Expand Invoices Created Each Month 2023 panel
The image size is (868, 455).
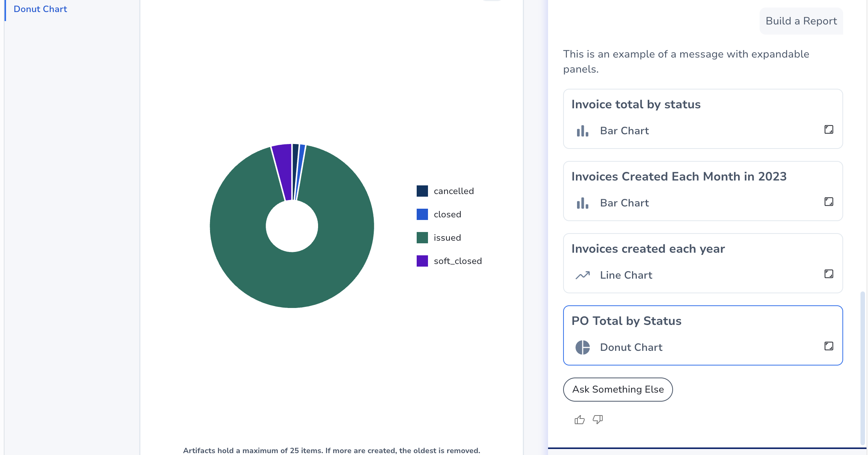828,202
